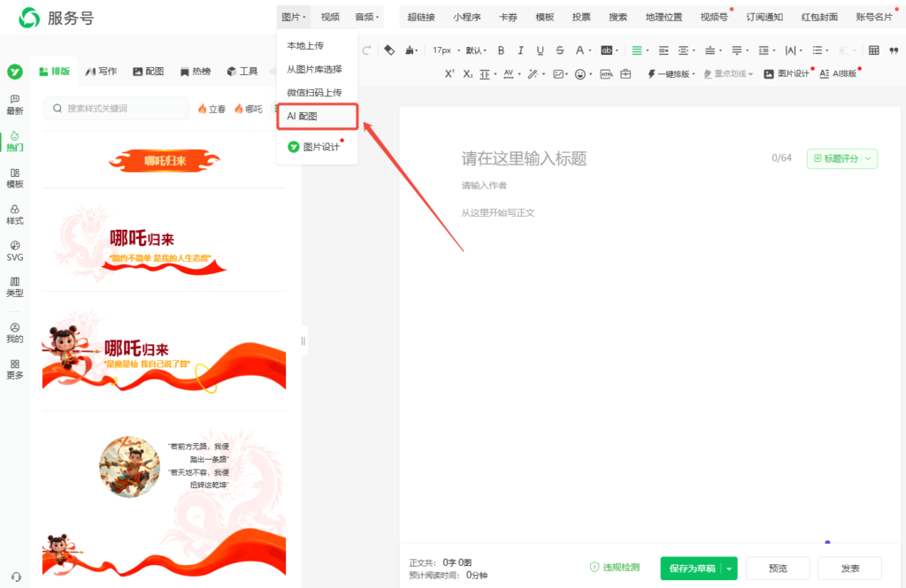The width and height of the screenshot is (906, 588).
Task: Click the 请输入作者 author field
Action: [484, 186]
